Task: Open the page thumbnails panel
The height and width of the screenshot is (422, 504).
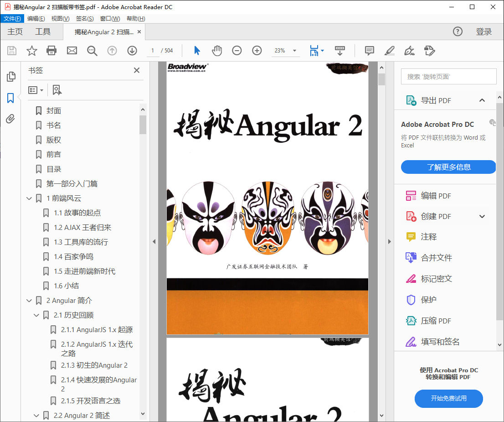Action: (x=11, y=76)
